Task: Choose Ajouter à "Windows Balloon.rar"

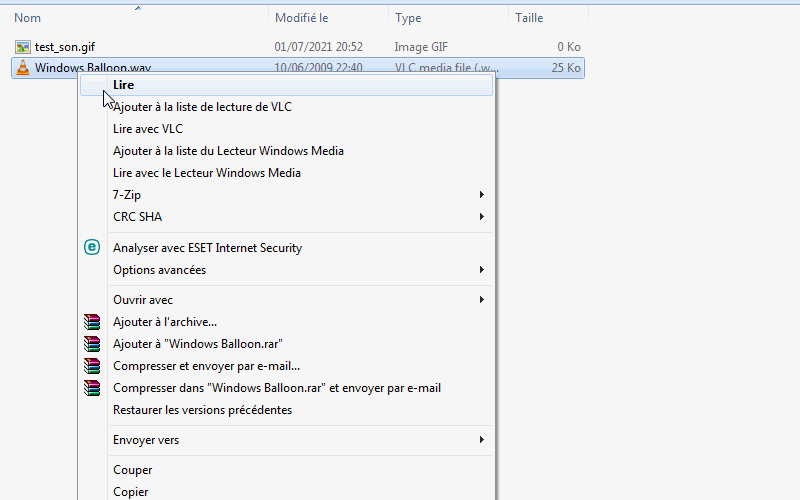Action: pos(286,344)
